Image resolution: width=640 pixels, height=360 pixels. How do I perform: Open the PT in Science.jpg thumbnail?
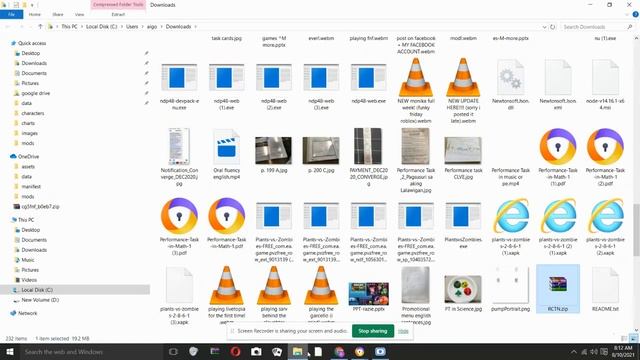[x=463, y=289]
